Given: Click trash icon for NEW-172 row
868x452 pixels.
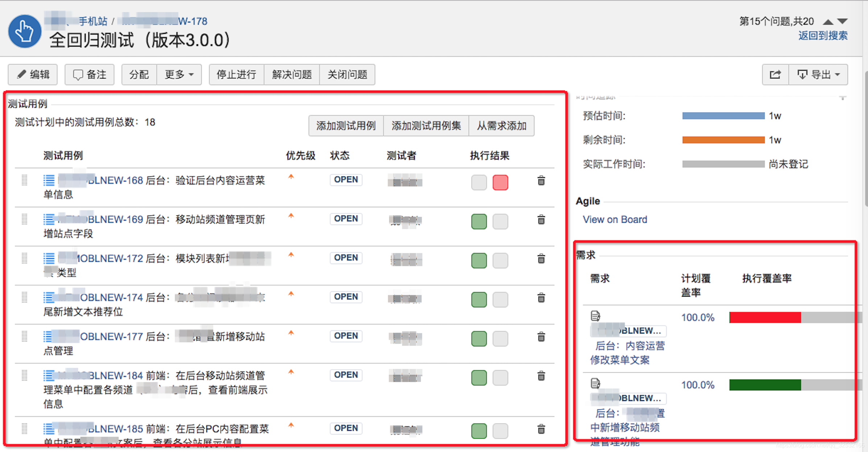Looking at the screenshot, I should pyautogui.click(x=541, y=259).
